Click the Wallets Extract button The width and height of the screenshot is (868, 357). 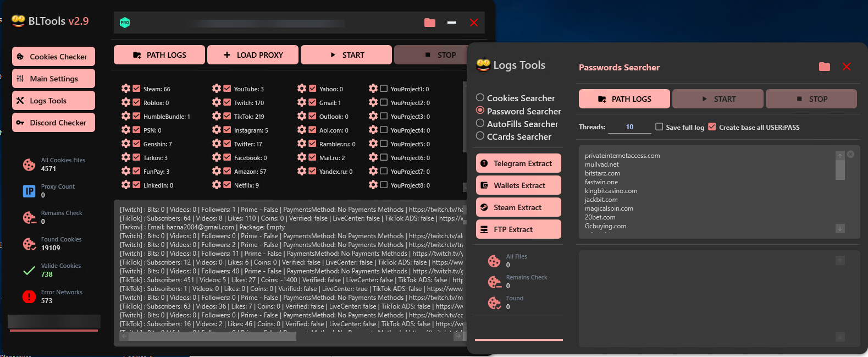click(518, 185)
